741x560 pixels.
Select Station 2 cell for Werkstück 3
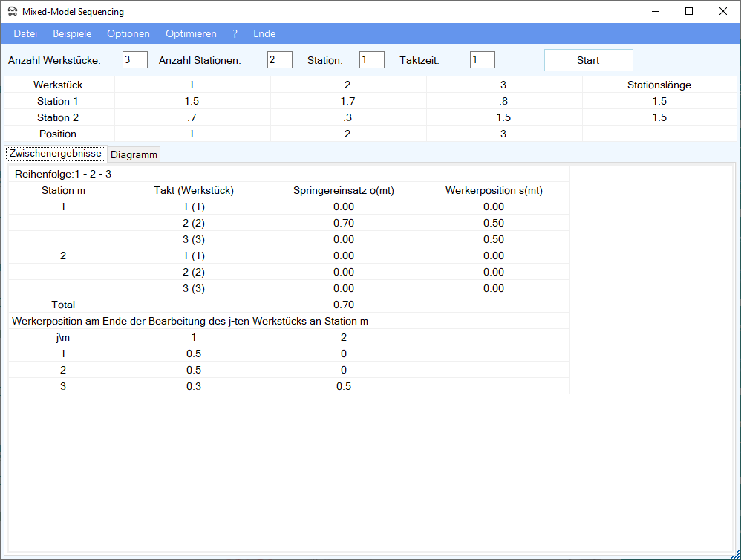click(503, 117)
